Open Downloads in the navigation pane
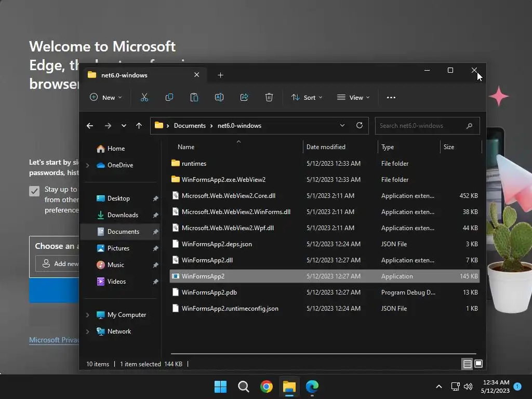Viewport: 532px width, 399px height. [x=123, y=215]
